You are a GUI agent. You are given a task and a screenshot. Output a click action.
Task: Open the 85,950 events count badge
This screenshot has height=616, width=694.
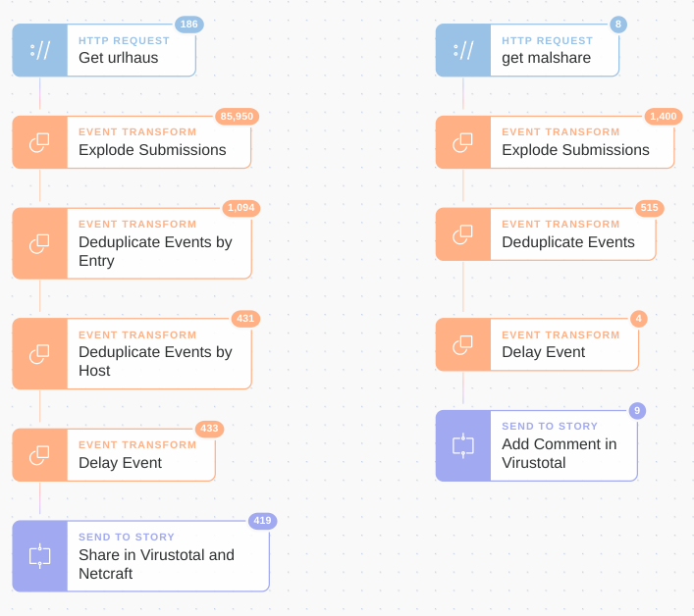pos(237,117)
